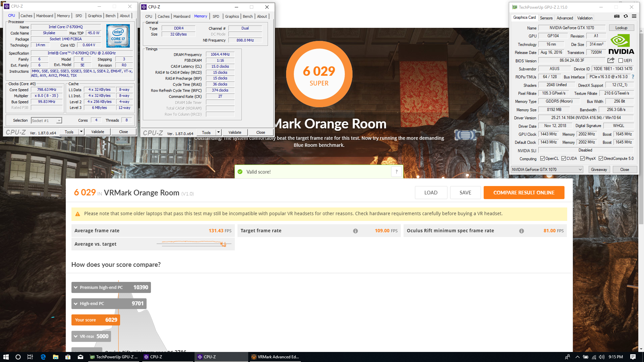The image size is (644, 362).
Task: Switch to the Advanced tab in GPU-Z
Action: pos(565,18)
